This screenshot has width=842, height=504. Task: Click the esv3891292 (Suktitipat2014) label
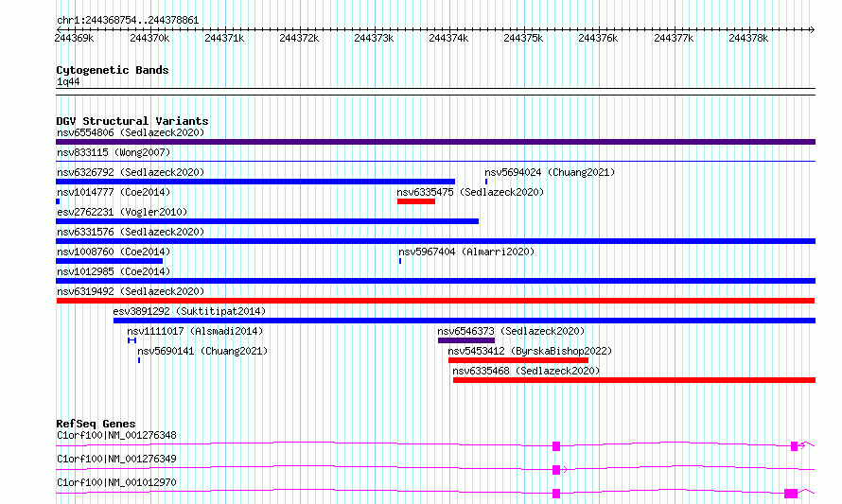(189, 311)
